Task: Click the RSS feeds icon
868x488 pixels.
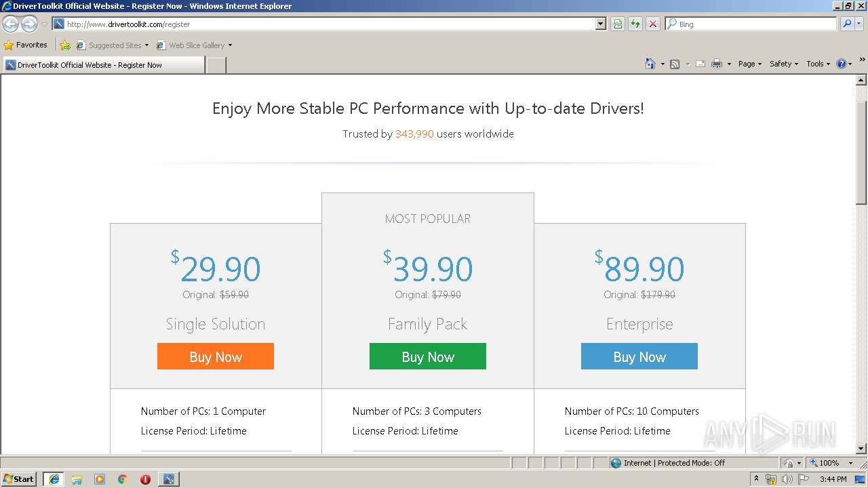Action: (675, 64)
